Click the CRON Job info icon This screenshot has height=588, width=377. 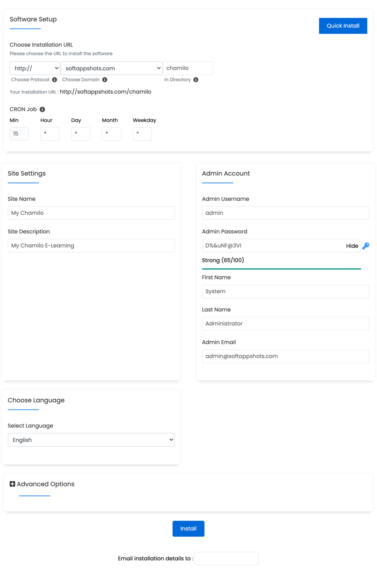(x=42, y=109)
